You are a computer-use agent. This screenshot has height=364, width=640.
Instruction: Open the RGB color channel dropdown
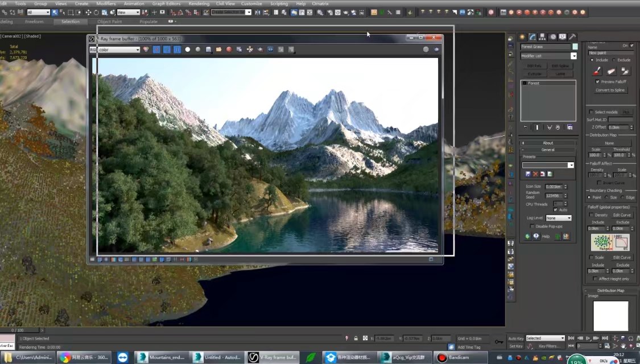pos(115,49)
